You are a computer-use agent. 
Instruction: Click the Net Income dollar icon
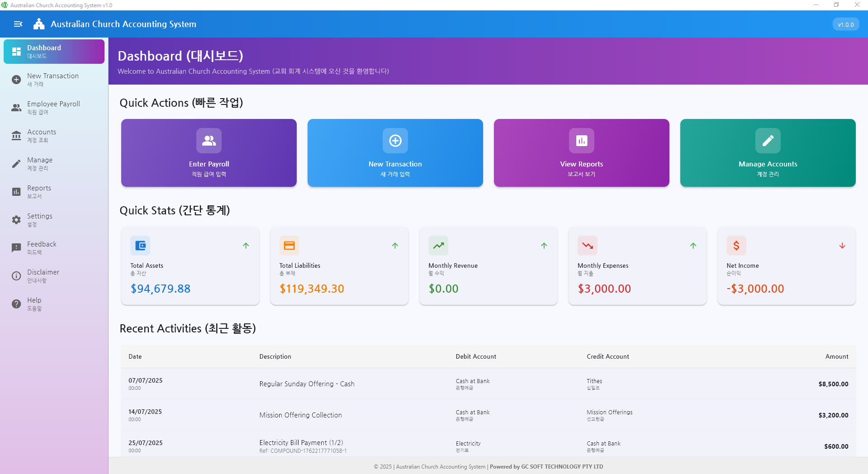[x=736, y=246]
